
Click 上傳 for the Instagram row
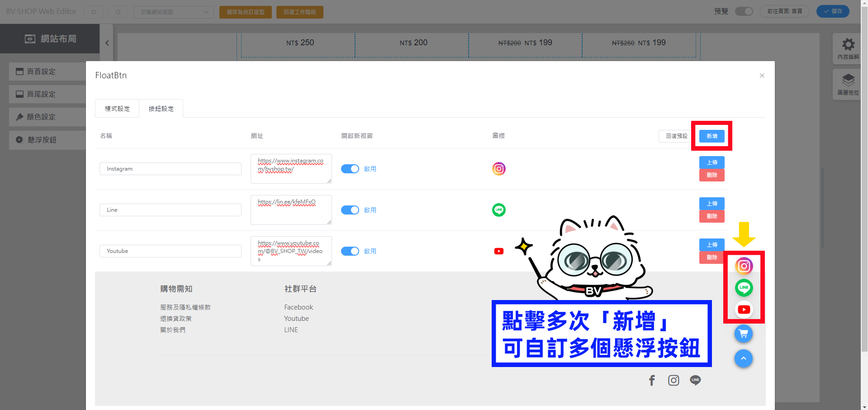712,162
